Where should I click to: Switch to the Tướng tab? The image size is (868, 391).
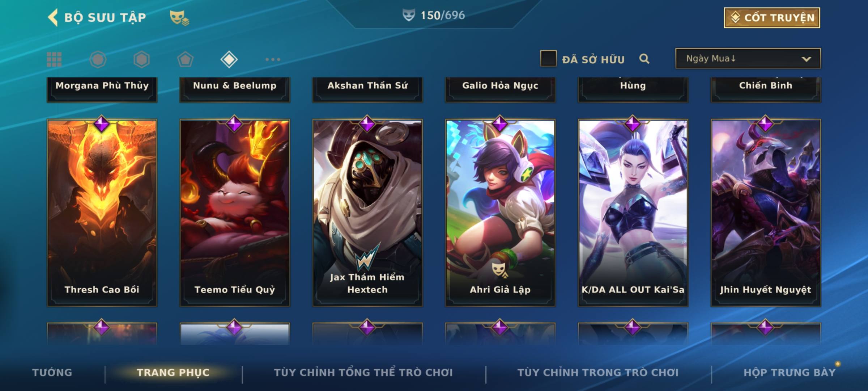tap(52, 373)
